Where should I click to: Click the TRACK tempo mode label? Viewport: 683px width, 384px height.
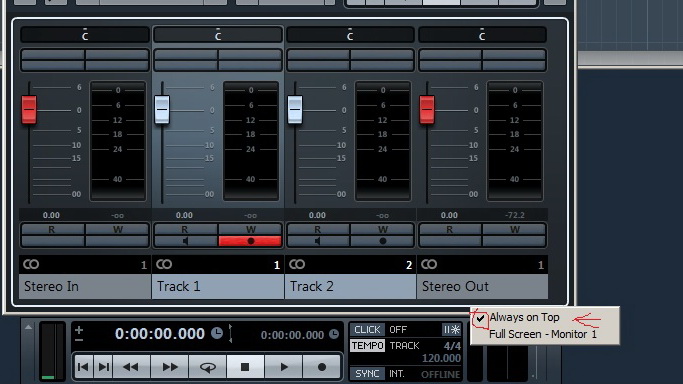point(405,346)
